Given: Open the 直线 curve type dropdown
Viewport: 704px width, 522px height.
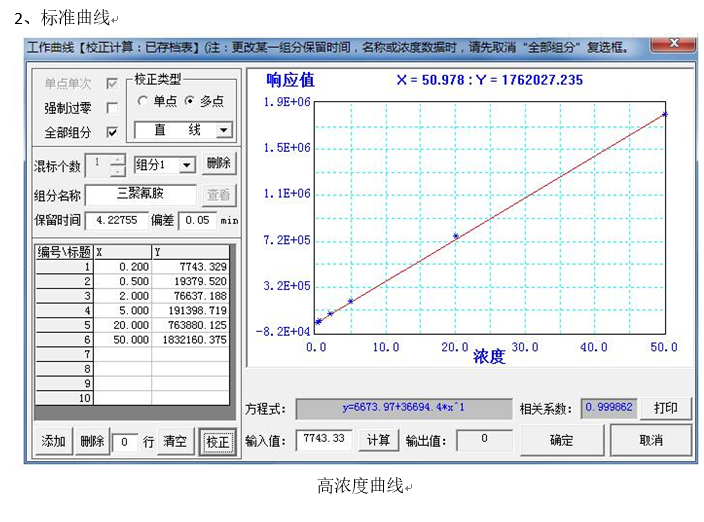Looking at the screenshot, I should tap(224, 130).
